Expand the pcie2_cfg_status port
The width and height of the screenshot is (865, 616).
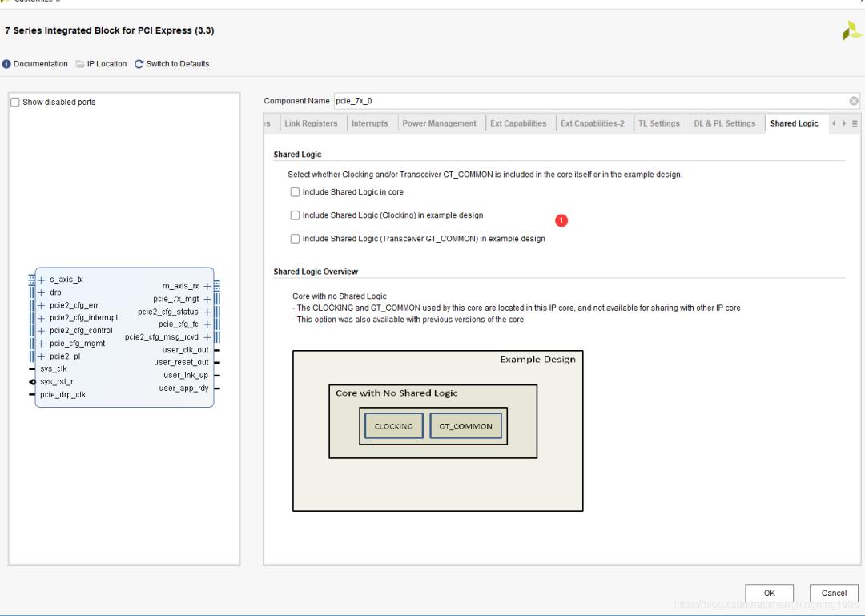pos(207,312)
